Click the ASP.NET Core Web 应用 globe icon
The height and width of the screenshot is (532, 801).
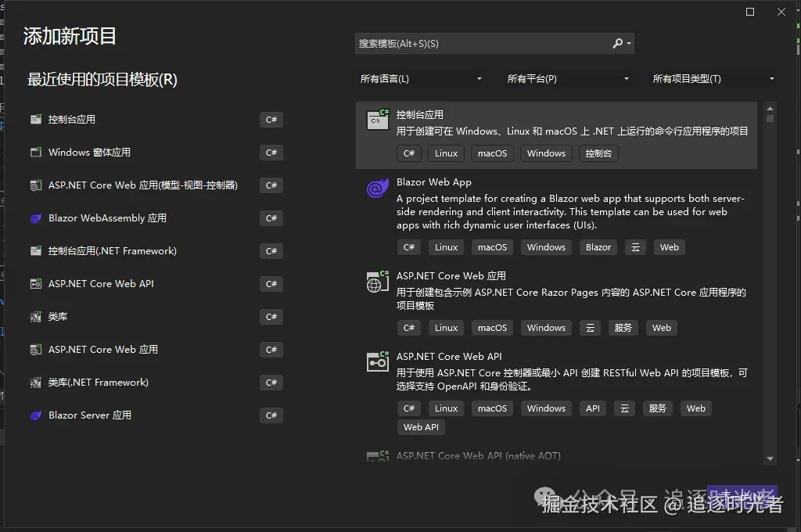(378, 282)
